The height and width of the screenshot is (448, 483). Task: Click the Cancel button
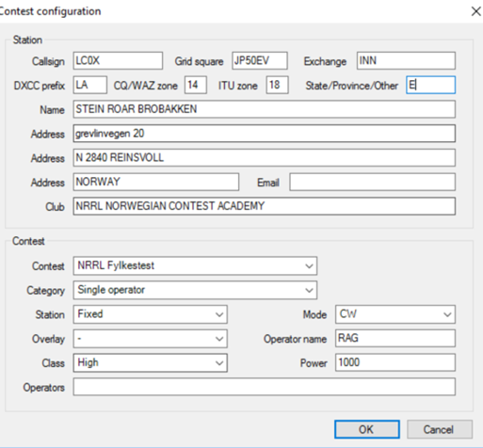point(440,429)
